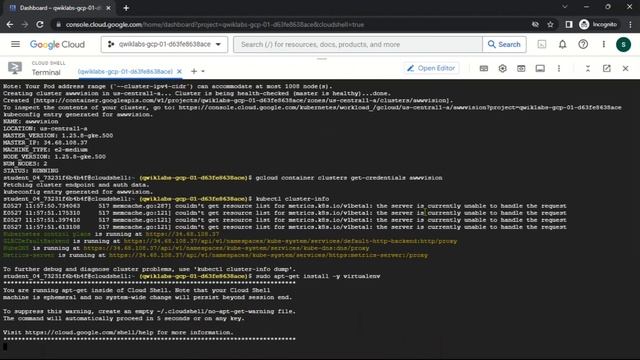The width and height of the screenshot is (640, 360).
Task: Click the kubernetes workload console URL in terminal
Action: [400, 107]
